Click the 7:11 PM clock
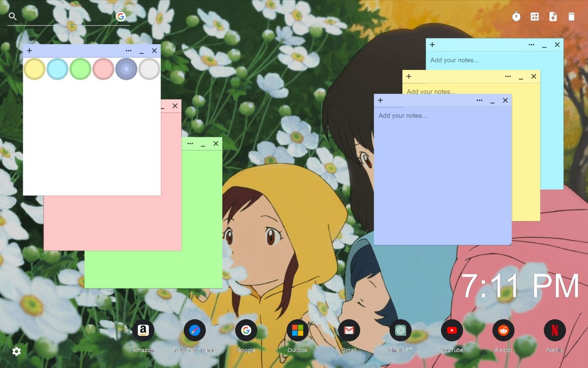The width and height of the screenshot is (588, 368). click(520, 286)
